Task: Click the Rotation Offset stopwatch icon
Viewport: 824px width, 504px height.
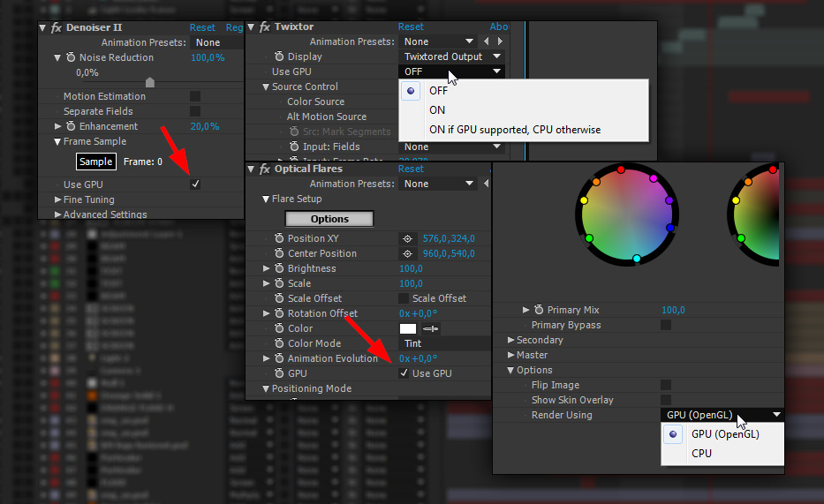Action: (x=279, y=312)
